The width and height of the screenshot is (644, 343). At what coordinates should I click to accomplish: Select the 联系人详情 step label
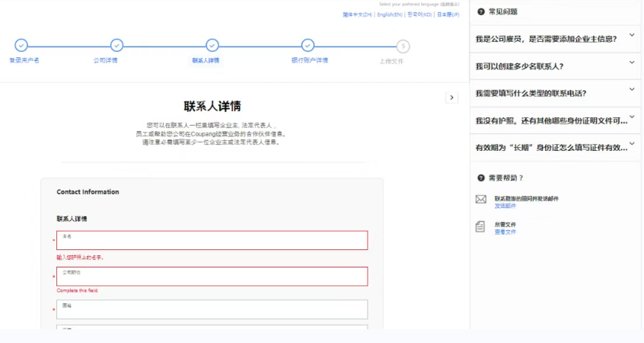[x=206, y=60]
